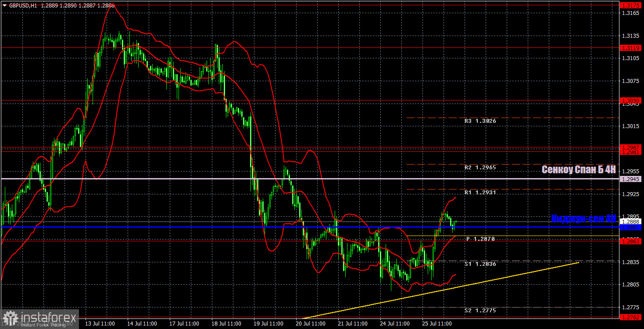The image size is (644, 329).
Task: Click the 1.3015 price scale value
Action: (630, 126)
